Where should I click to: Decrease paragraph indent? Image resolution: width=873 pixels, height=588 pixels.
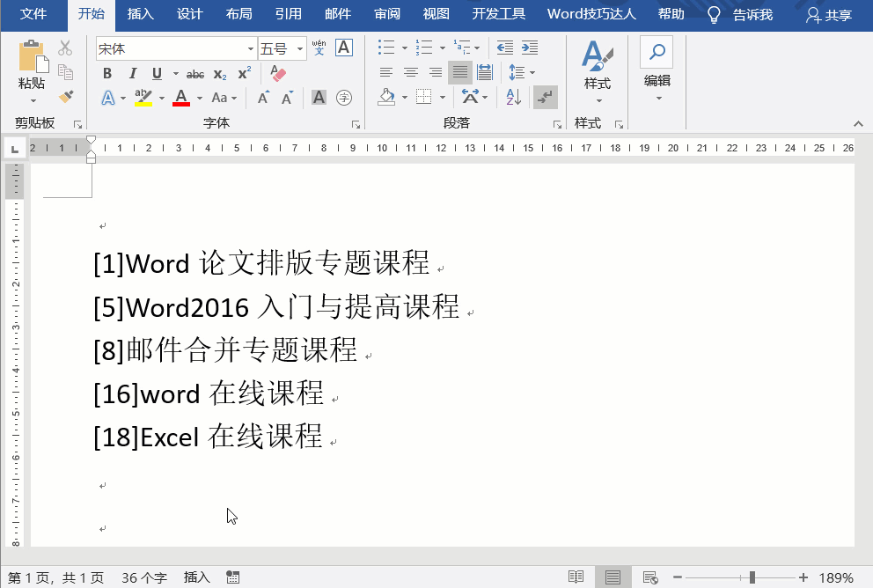(x=504, y=48)
